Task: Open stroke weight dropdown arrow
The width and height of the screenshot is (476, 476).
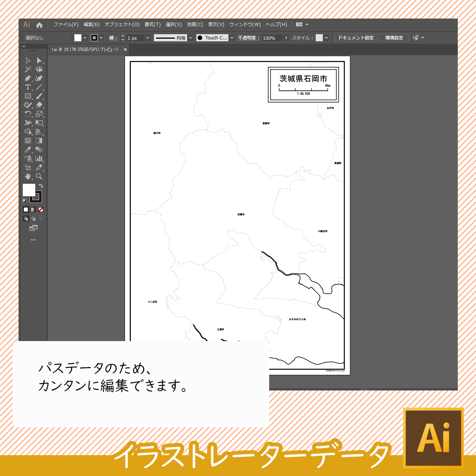Action: [x=148, y=38]
